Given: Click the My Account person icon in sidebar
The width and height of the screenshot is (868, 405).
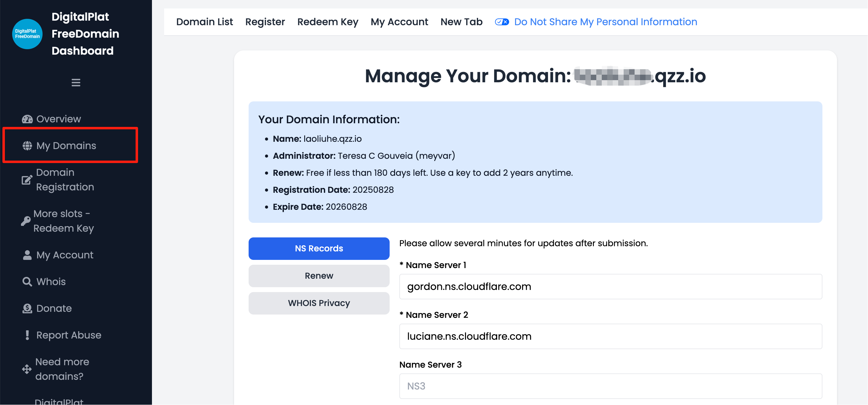Looking at the screenshot, I should tap(27, 255).
